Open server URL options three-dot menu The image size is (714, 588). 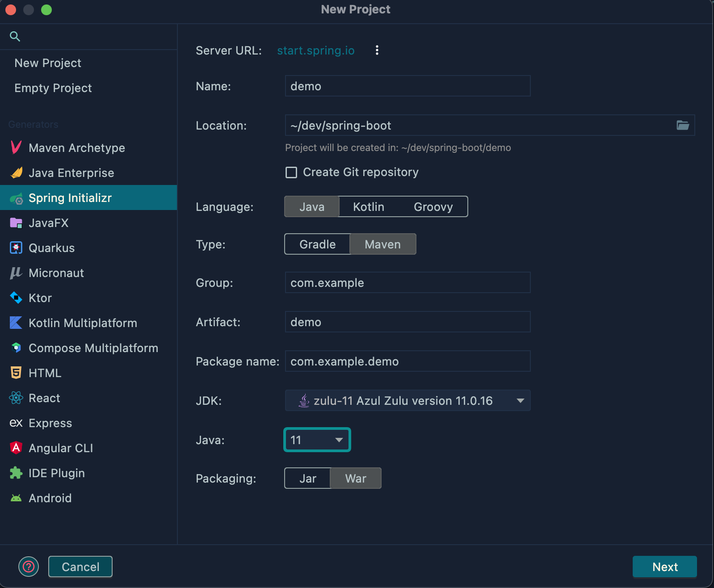click(377, 50)
